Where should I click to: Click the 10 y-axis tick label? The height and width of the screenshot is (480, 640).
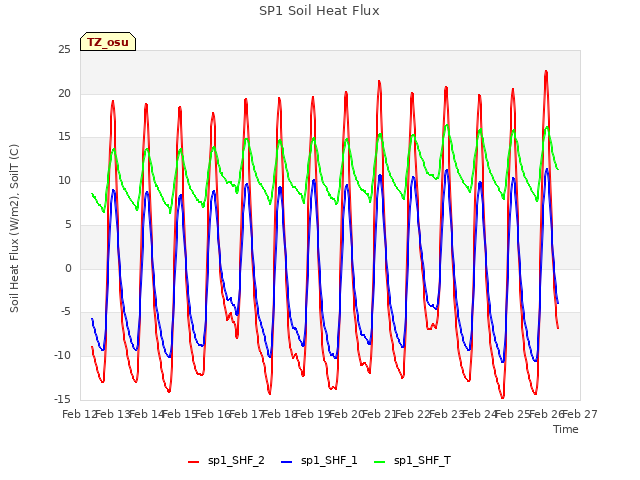coord(64,181)
